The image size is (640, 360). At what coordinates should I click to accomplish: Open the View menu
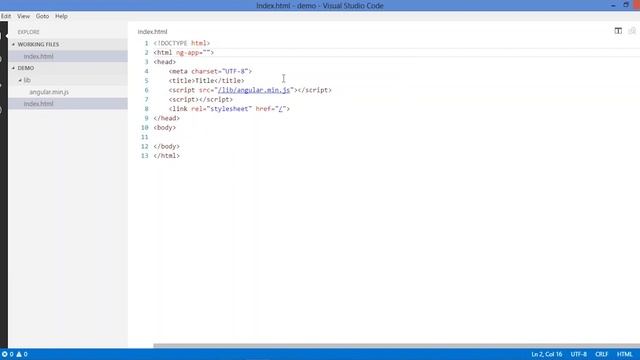[x=23, y=16]
